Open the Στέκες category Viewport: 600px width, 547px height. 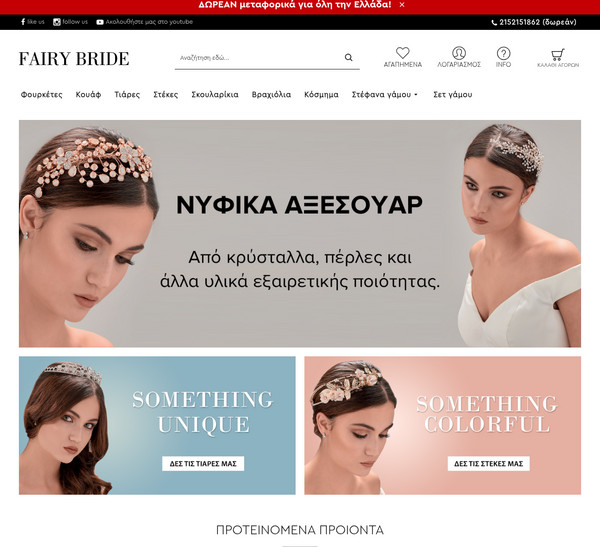pos(166,95)
